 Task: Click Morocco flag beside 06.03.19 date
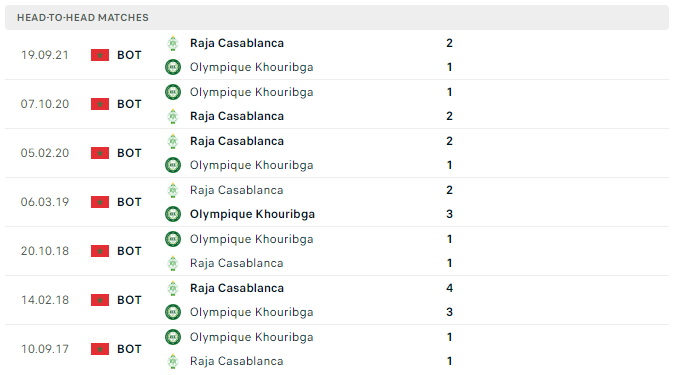coord(100,202)
